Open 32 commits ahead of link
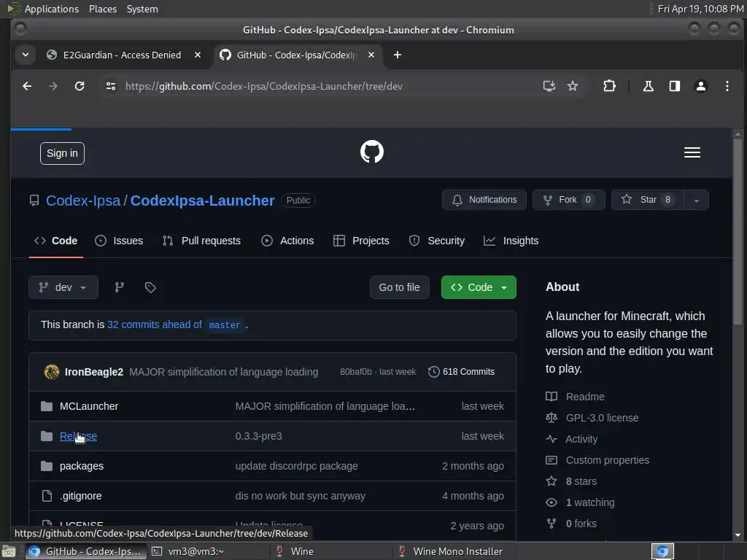This screenshot has height=560, width=747. pos(155,324)
